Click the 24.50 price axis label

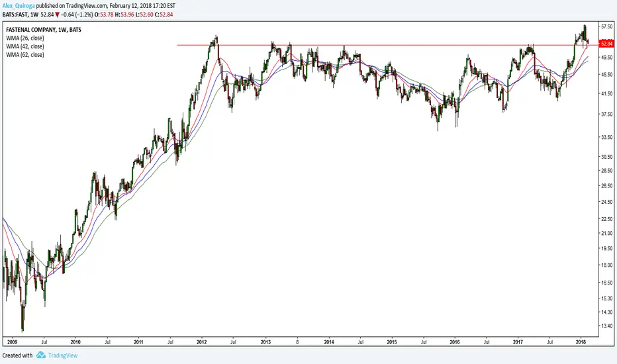607,202
